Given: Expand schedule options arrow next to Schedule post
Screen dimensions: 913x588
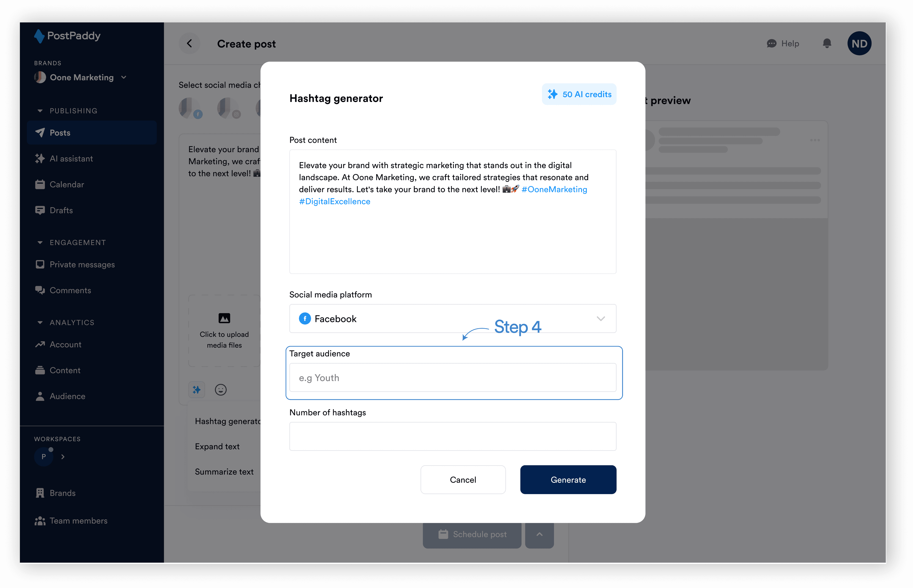Looking at the screenshot, I should 539,534.
